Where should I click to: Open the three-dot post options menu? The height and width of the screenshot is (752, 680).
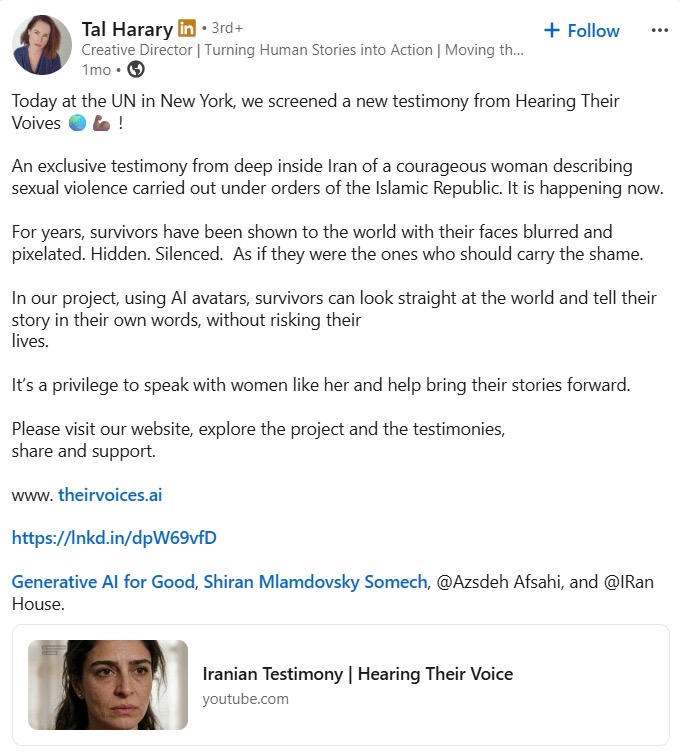pos(659,30)
